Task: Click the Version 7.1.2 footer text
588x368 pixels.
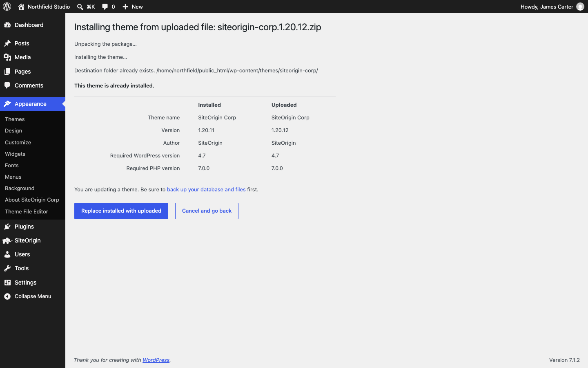Action: (564, 360)
